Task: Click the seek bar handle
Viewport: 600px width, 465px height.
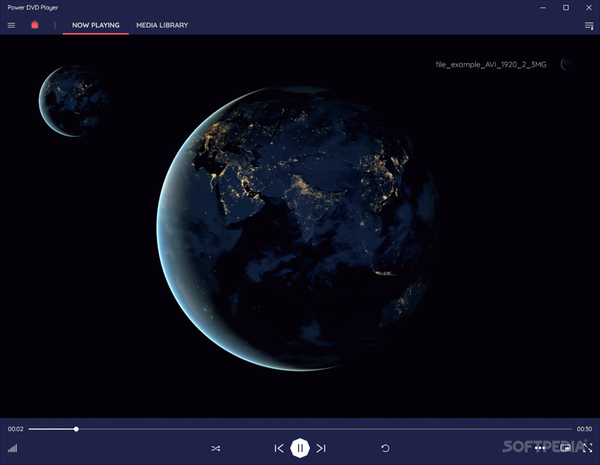Action: pos(76,429)
